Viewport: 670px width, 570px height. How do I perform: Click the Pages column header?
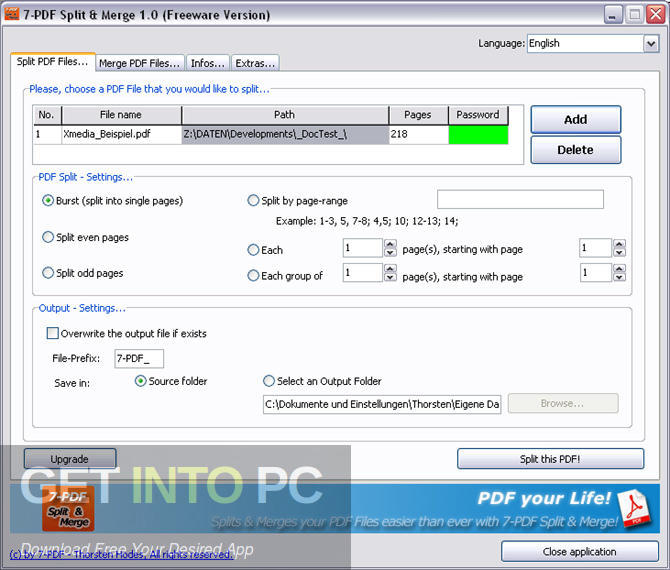pos(419,115)
